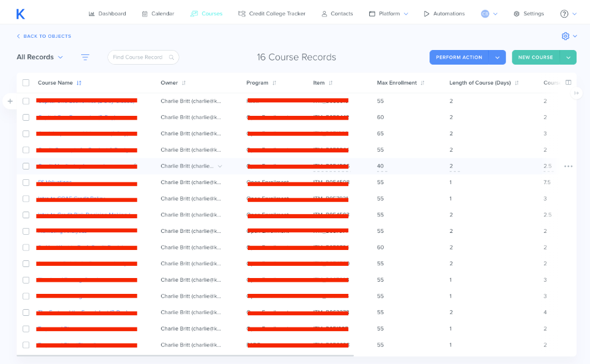Check the row with Max Enrollment 65

26,134
